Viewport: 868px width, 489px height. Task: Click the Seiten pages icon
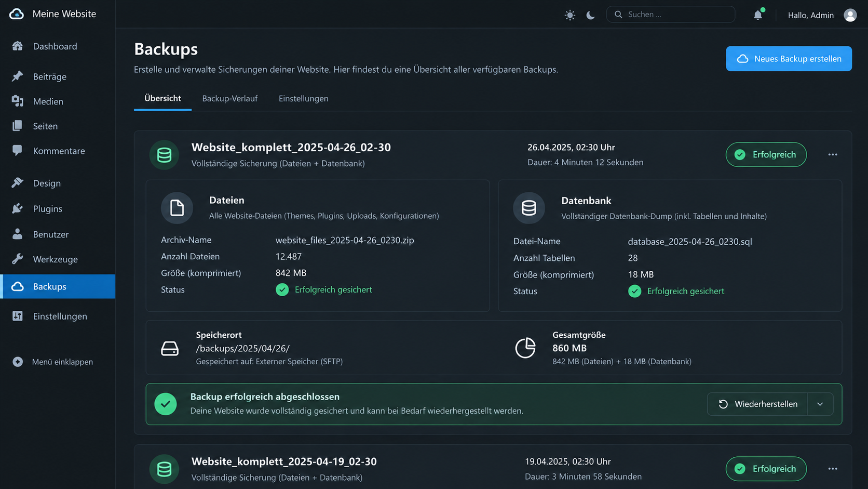pyautogui.click(x=18, y=126)
